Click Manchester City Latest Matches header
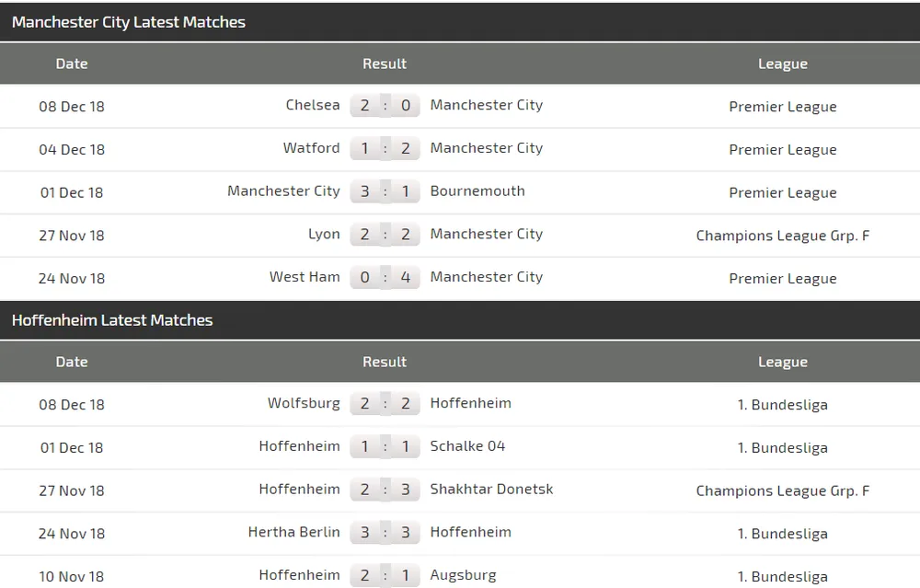Viewport: 920px width, 588px height. (129, 22)
